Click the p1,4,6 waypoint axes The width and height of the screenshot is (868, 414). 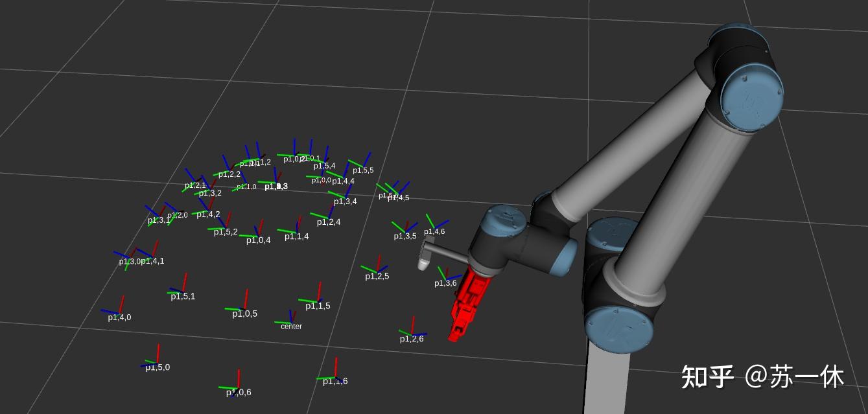pos(434,230)
